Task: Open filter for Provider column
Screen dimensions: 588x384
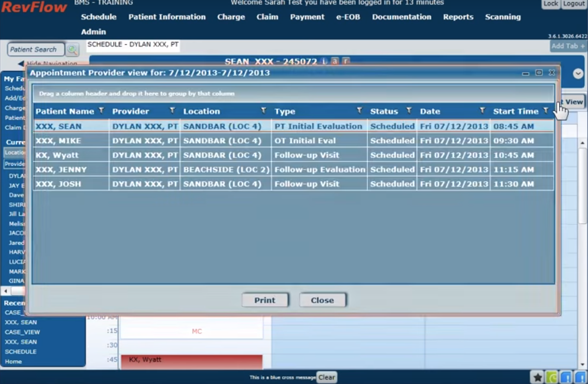Action: coord(172,111)
